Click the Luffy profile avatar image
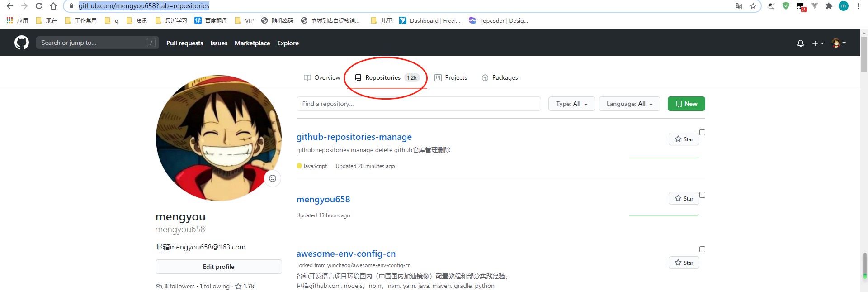 point(218,138)
